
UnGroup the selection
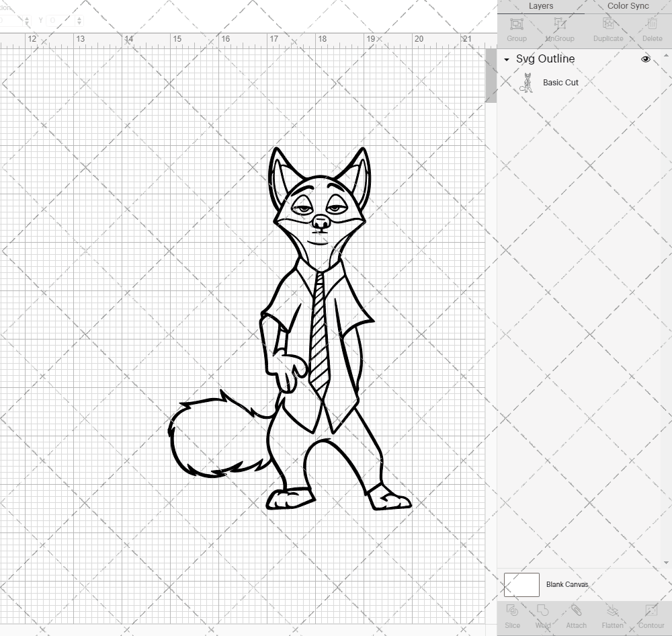tap(559, 30)
